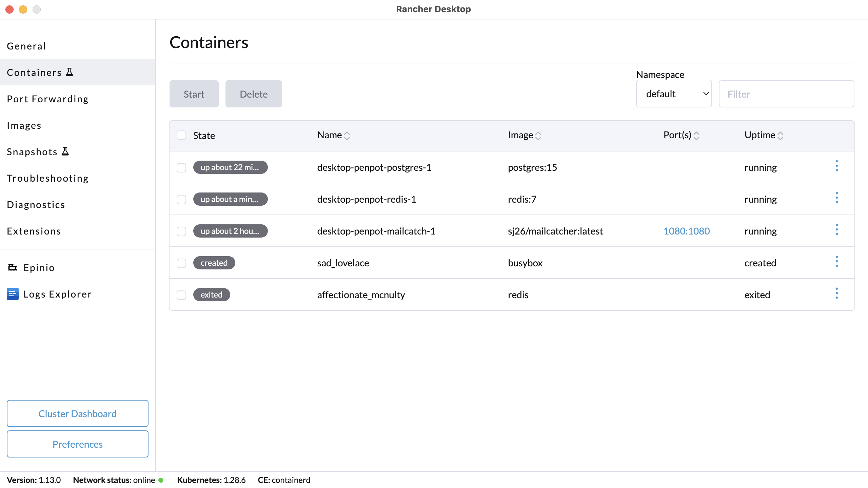
Task: Click the container name sad_lovelace
Action: pyautogui.click(x=343, y=263)
